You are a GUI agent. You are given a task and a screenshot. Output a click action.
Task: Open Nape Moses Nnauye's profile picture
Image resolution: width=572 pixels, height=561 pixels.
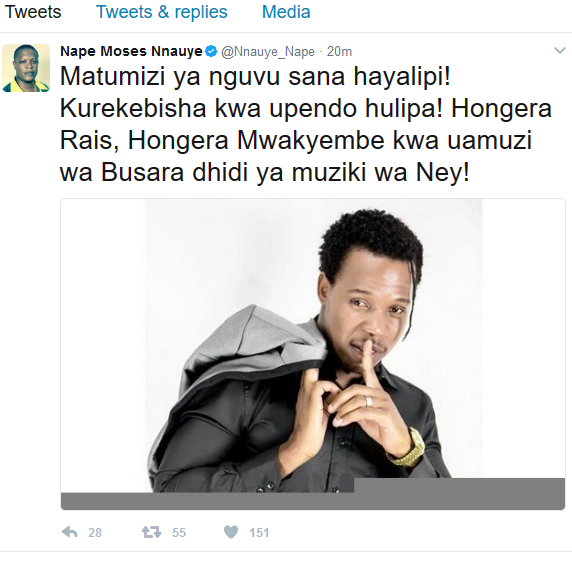pos(26,68)
